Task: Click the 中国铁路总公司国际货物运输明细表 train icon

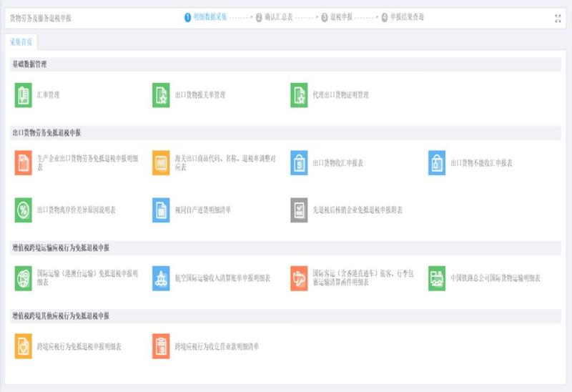Action: 437,278
